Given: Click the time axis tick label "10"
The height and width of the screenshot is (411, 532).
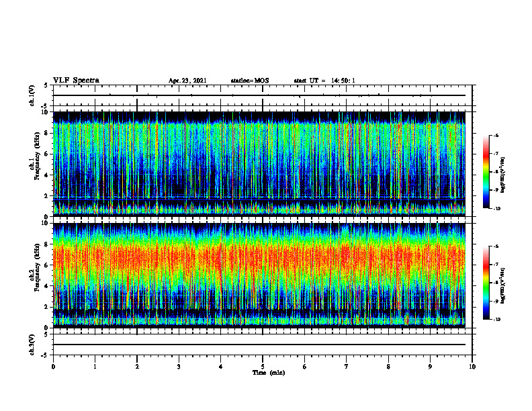Looking at the screenshot, I should tap(472, 367).
